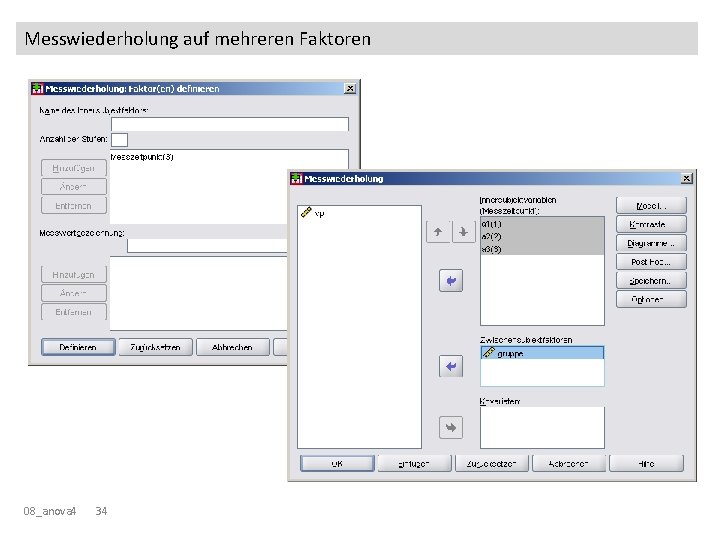
Task: Open the Optionen dialog button
Action: point(651,299)
